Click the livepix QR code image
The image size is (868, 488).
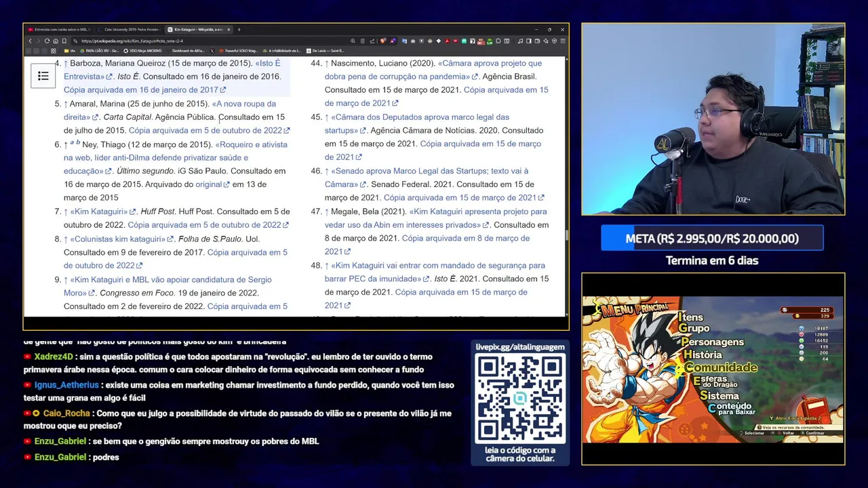pos(520,398)
